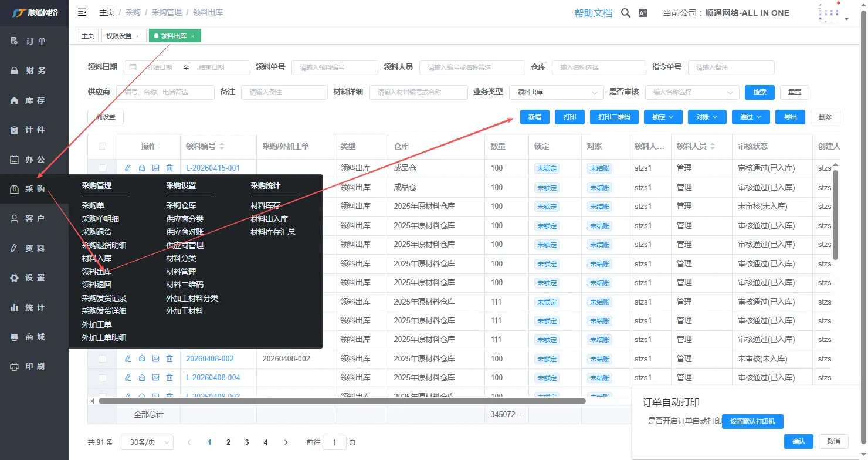Click the trash icon in row 20260408-002

tap(169, 358)
